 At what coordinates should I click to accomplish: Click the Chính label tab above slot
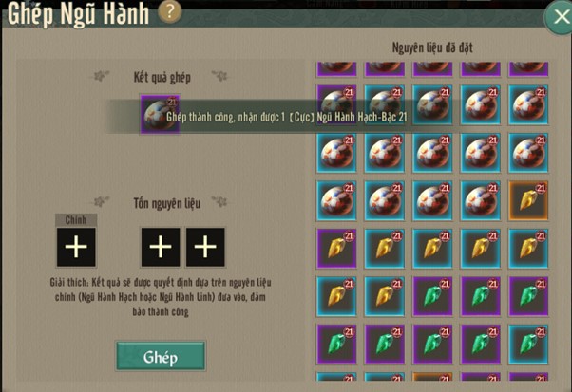[x=76, y=220]
